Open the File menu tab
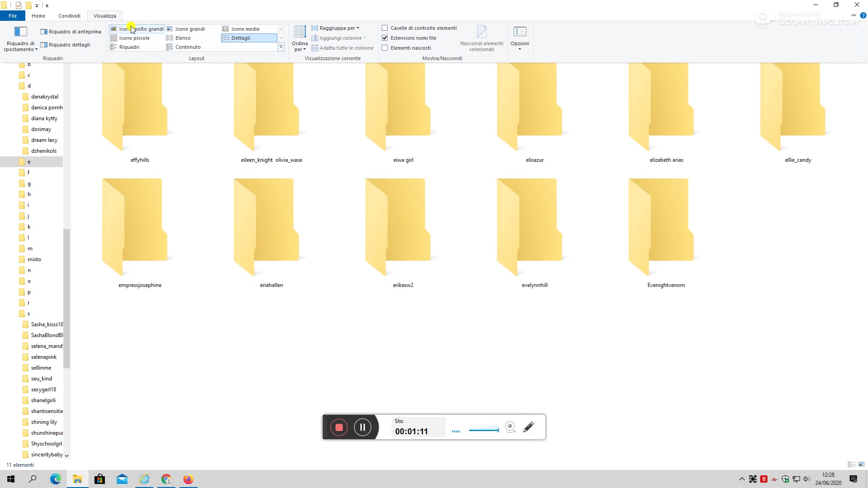The image size is (868, 488). click(13, 16)
